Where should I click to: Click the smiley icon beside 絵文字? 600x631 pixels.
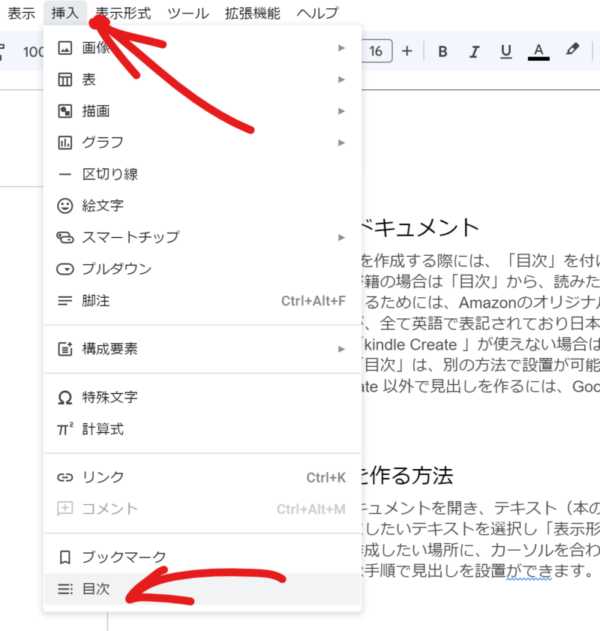pyautogui.click(x=65, y=206)
